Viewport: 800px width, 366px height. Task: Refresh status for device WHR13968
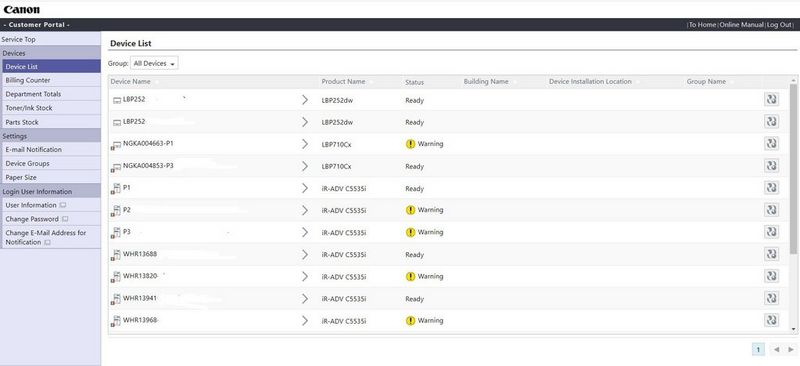(x=771, y=320)
